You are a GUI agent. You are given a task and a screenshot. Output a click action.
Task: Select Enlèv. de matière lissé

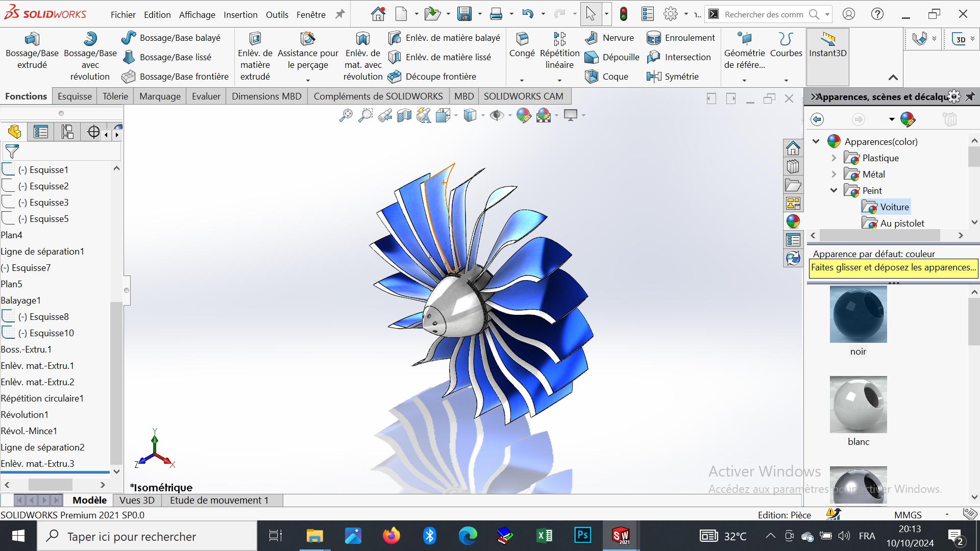439,57
